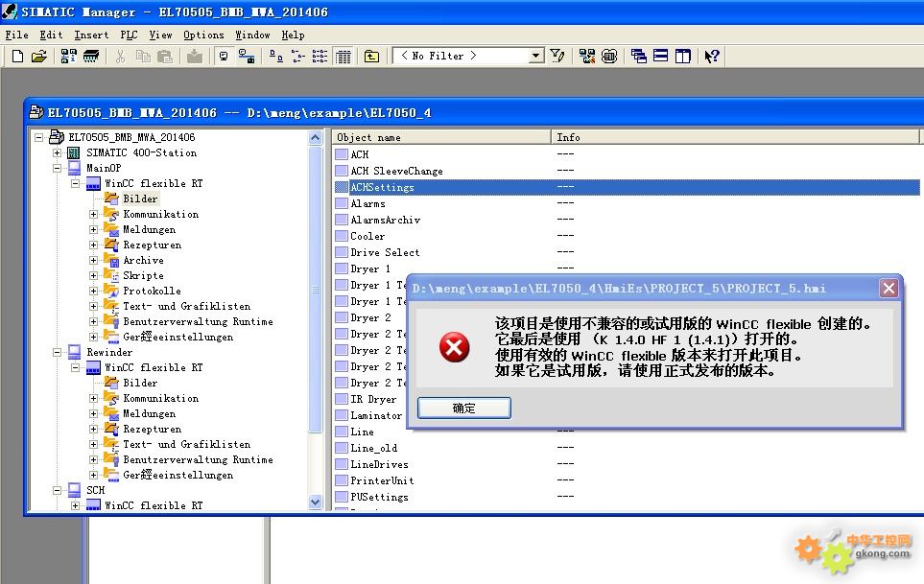Open the View menu
This screenshot has height=584, width=924.
(x=160, y=35)
